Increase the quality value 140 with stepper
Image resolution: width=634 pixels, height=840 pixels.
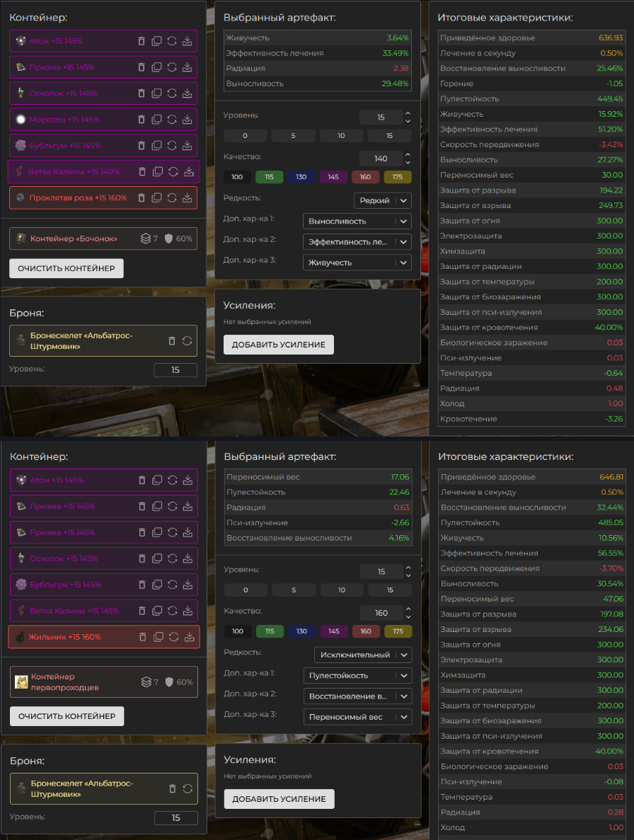408,156
